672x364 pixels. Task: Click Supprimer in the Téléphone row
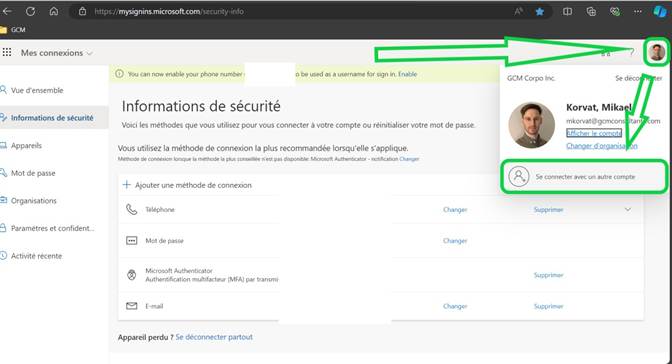point(548,210)
